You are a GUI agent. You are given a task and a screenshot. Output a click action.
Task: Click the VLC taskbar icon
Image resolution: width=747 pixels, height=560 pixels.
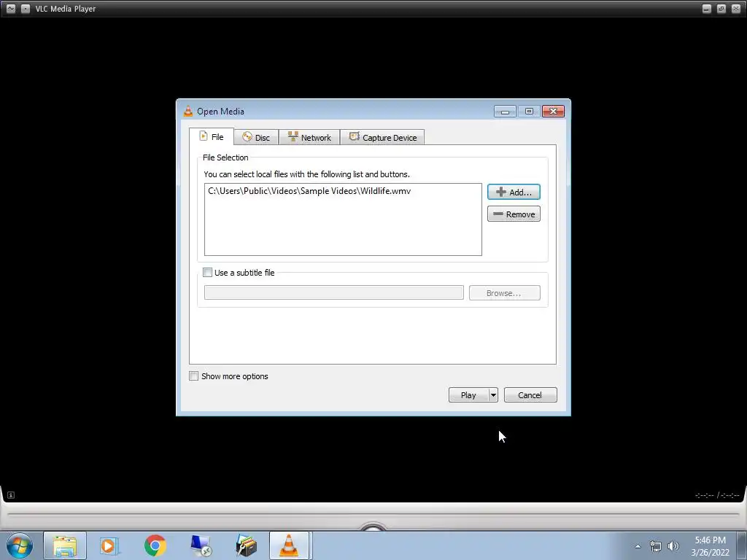289,545
